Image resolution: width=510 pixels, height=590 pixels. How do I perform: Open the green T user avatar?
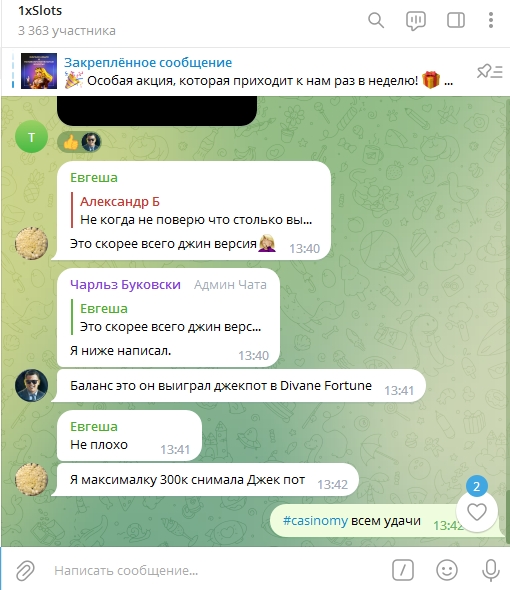[31, 137]
